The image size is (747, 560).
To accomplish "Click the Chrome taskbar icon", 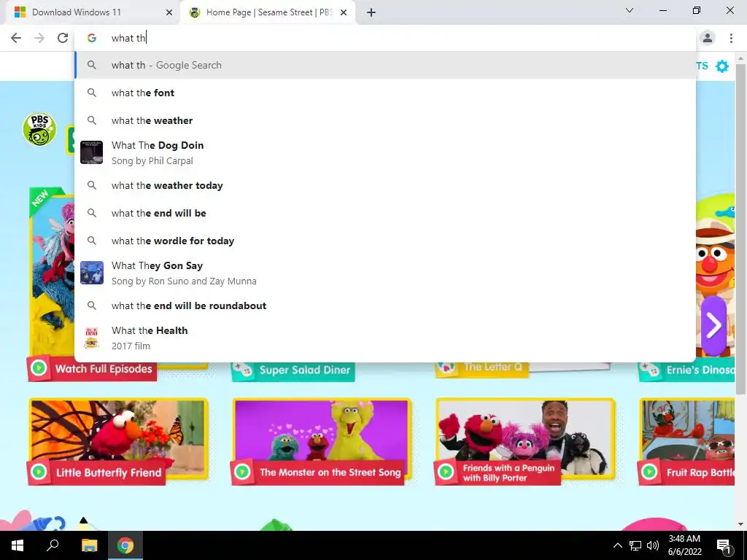I will click(x=125, y=545).
